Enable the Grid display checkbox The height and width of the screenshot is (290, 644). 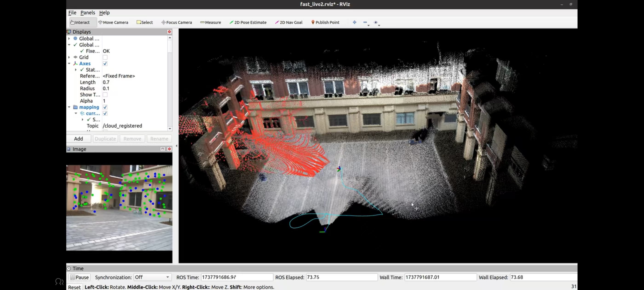coord(105,57)
